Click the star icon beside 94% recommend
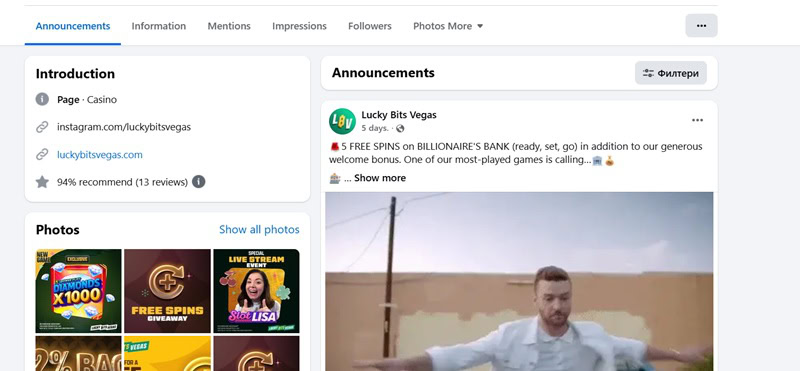Image resolution: width=800 pixels, height=371 pixels. point(42,182)
